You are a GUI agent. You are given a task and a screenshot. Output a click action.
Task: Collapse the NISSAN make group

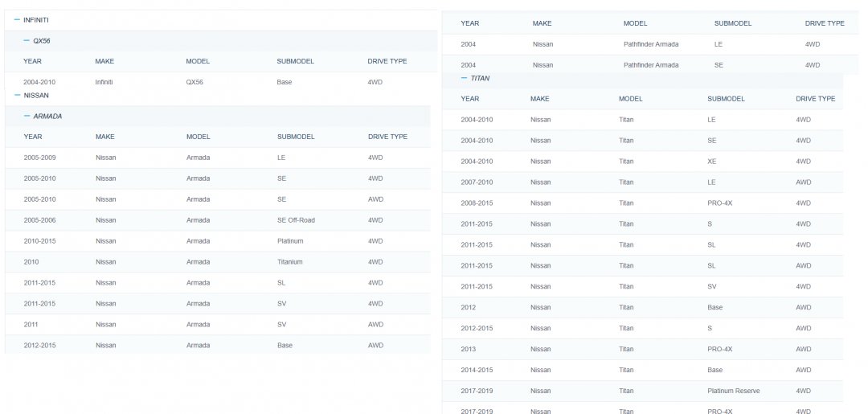coord(17,95)
